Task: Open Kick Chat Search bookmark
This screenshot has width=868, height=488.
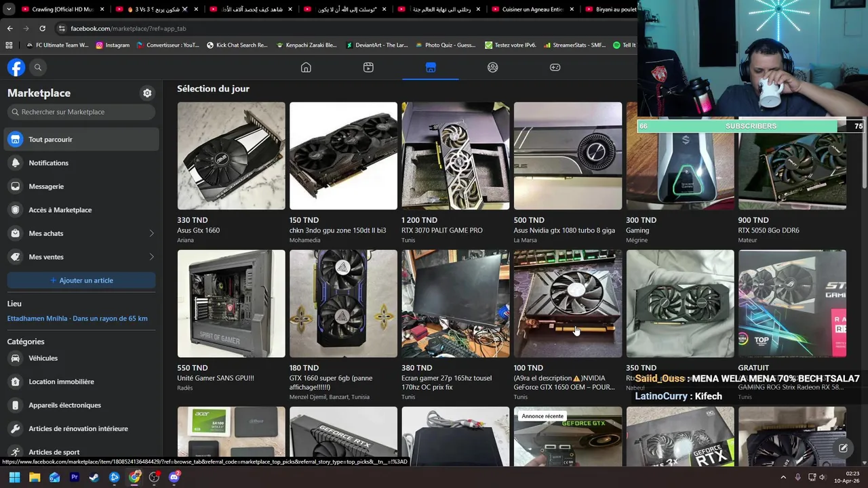Action: pyautogui.click(x=237, y=45)
